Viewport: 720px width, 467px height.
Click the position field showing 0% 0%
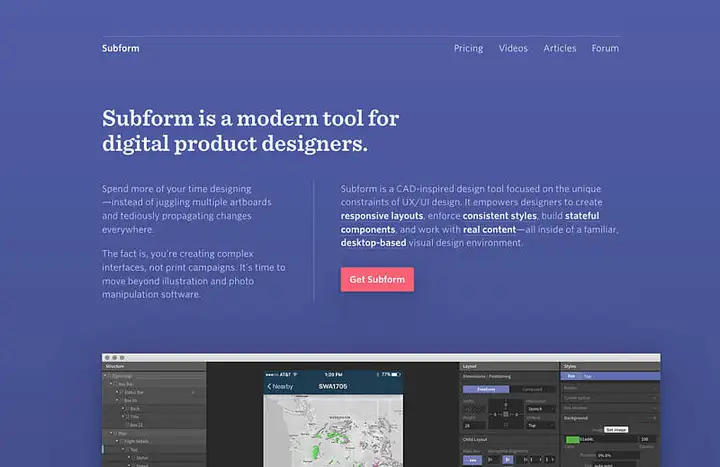pyautogui.click(x=618, y=456)
